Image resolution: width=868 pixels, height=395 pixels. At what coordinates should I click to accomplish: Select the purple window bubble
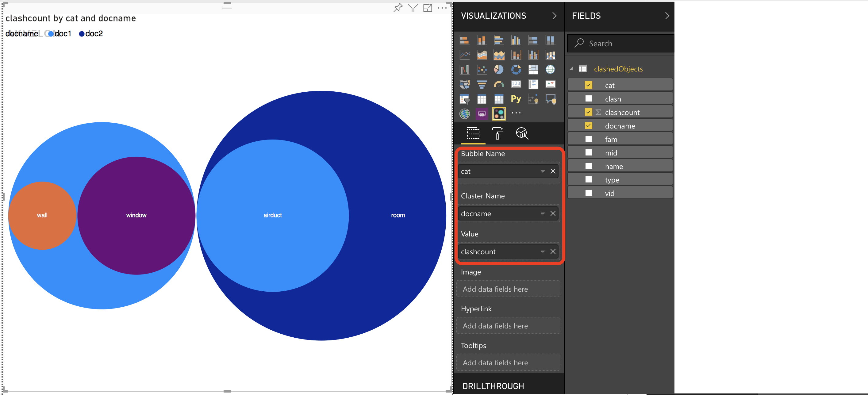coord(136,215)
